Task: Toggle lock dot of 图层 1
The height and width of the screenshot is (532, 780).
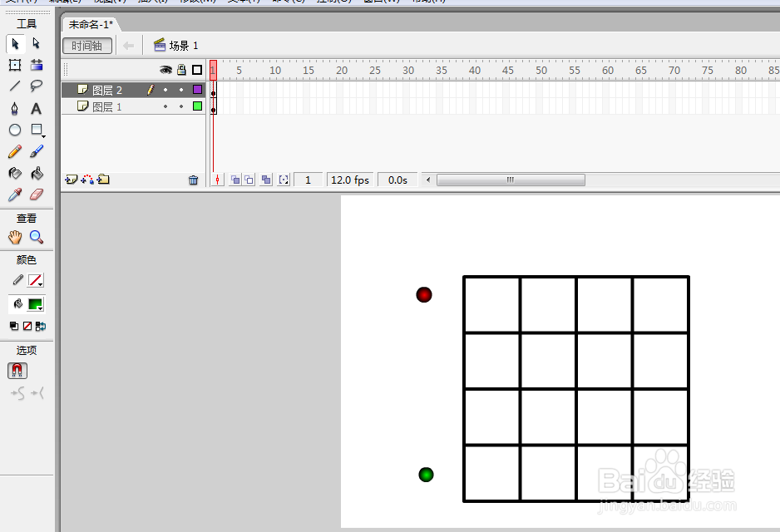Action: [181, 106]
